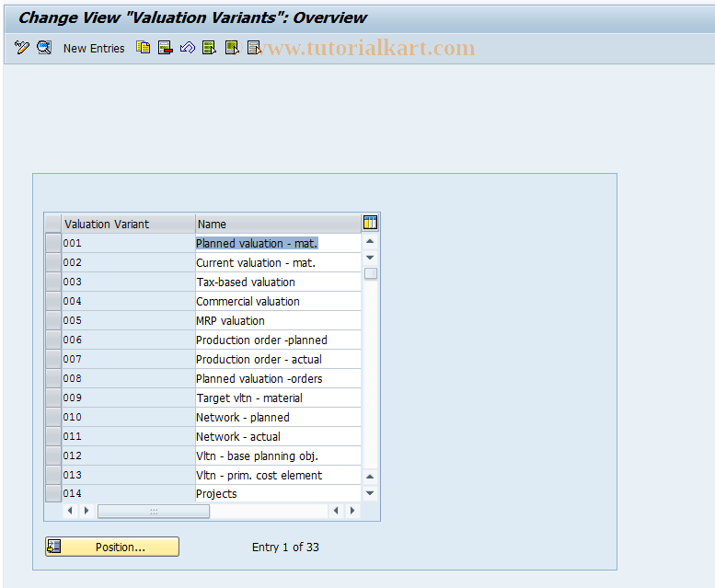Click the Name column header
Screen dimensions: 715x588
pos(278,224)
